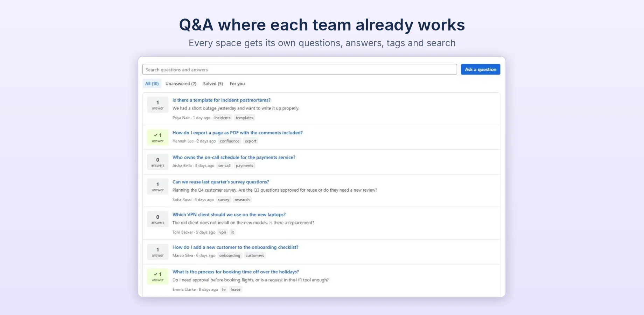Screen dimensions: 644x315
Task: Select the onboarding tag
Action: tap(230, 255)
